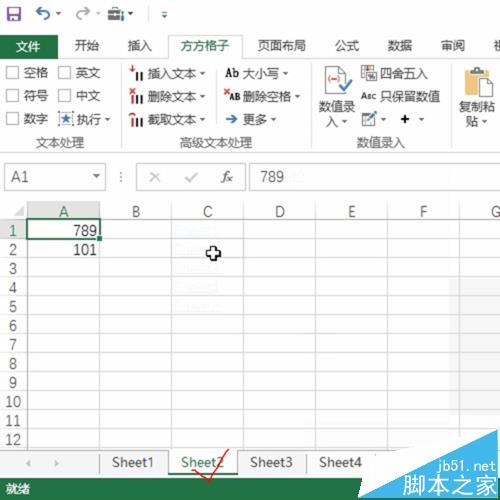Image resolution: width=500 pixels, height=500 pixels.
Task: Click the Undo arrow icon
Action: click(43, 14)
